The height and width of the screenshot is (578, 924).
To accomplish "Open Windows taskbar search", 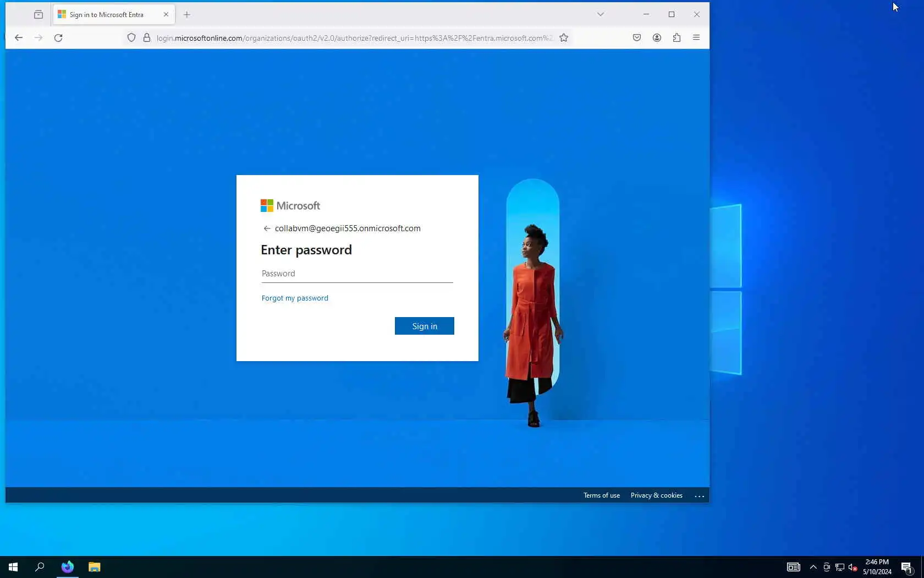I will (x=40, y=567).
